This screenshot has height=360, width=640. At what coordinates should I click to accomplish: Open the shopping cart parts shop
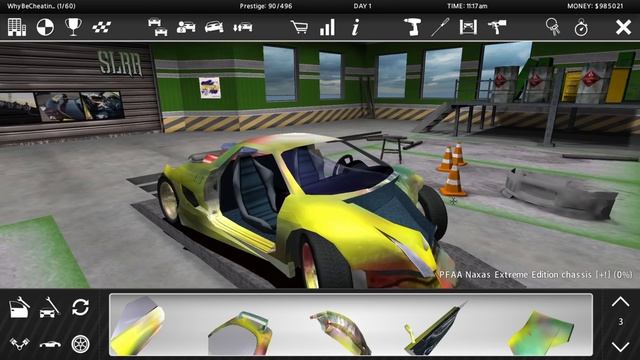(299, 27)
